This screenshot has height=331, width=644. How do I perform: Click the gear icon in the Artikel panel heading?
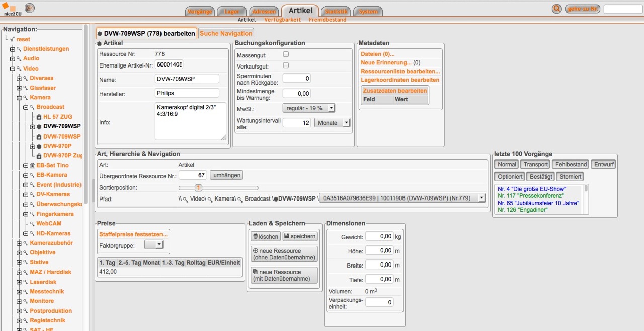pos(99,44)
